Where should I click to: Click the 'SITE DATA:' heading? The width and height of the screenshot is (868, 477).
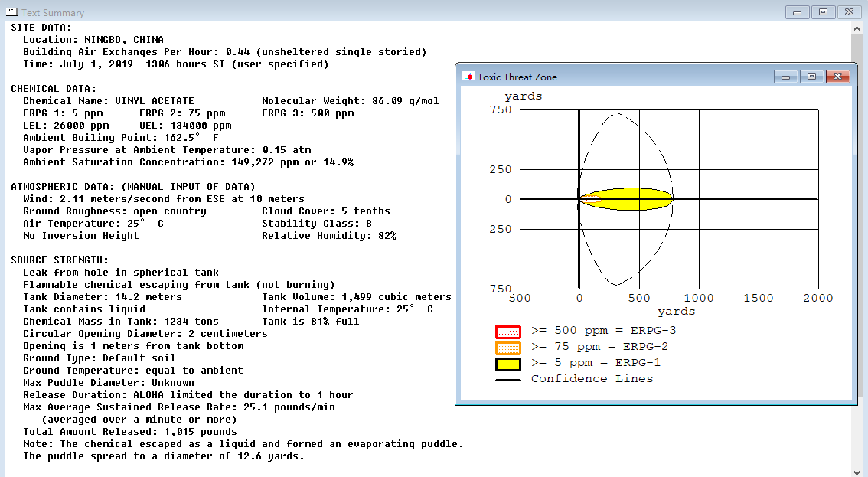click(41, 27)
